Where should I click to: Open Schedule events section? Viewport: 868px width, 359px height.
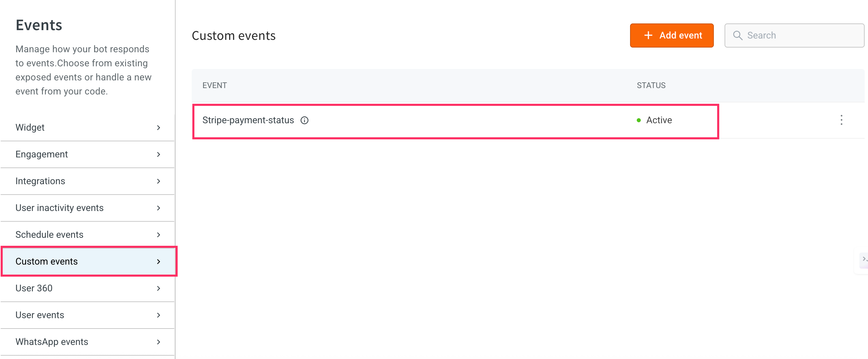(50, 234)
